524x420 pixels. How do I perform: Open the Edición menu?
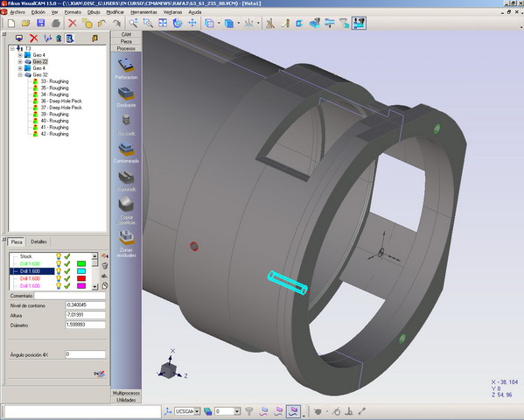click(x=38, y=12)
